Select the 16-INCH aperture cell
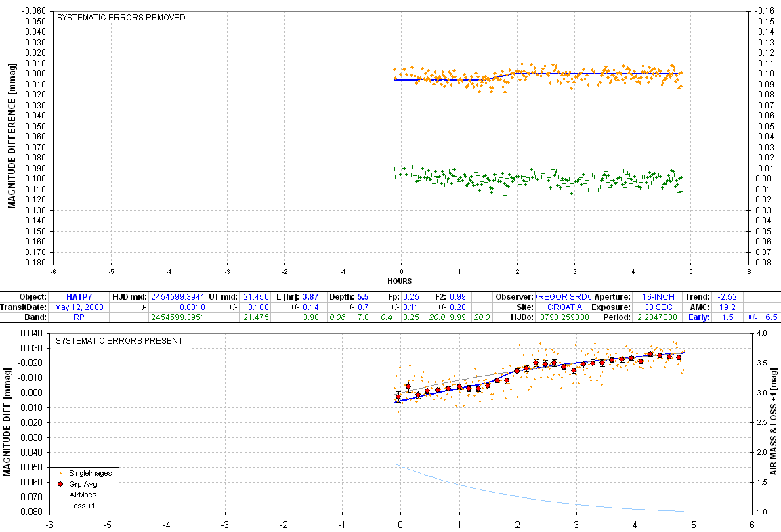 point(653,297)
